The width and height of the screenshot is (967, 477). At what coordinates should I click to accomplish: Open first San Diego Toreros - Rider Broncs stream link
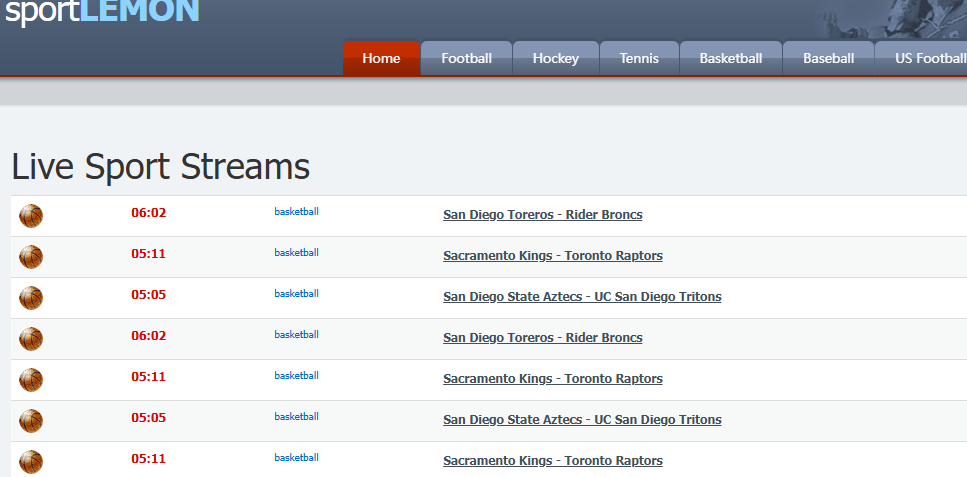(x=542, y=215)
